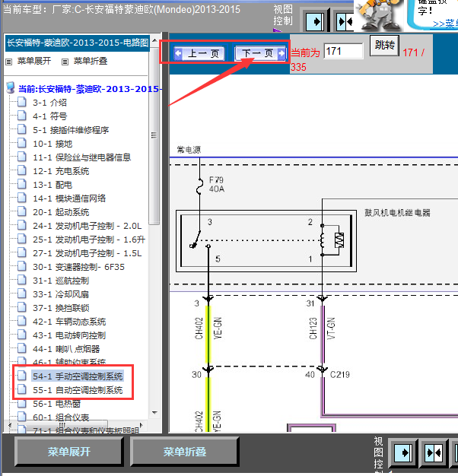The height and width of the screenshot is (476, 458).
Task: Click the cartoon mechanic mascot image
Action: pos(380,15)
